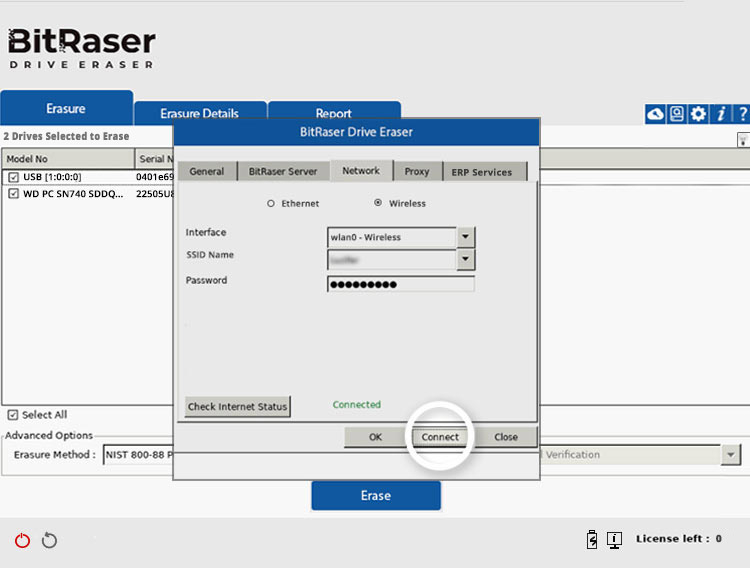Click the red power-off icon

(22, 540)
